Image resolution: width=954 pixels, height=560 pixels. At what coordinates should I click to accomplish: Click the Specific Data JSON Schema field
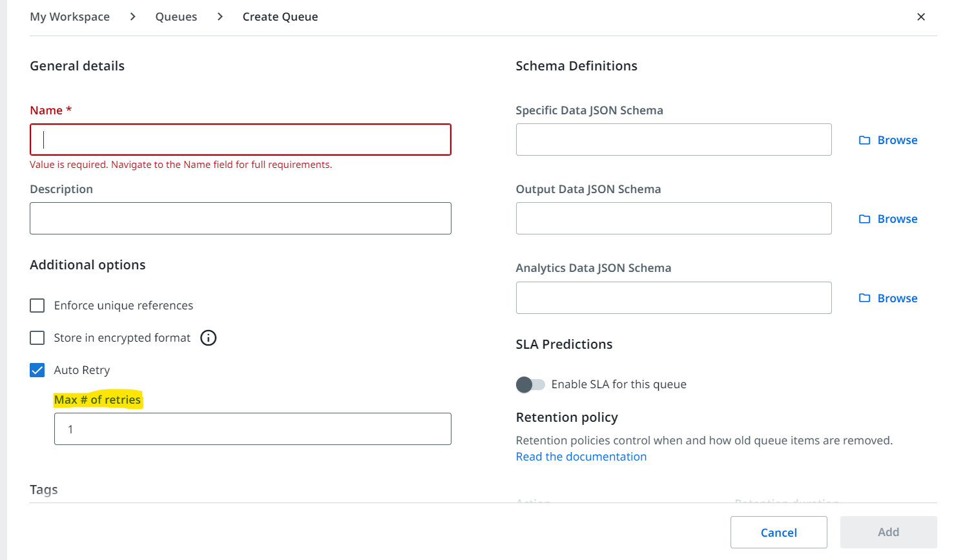point(673,140)
